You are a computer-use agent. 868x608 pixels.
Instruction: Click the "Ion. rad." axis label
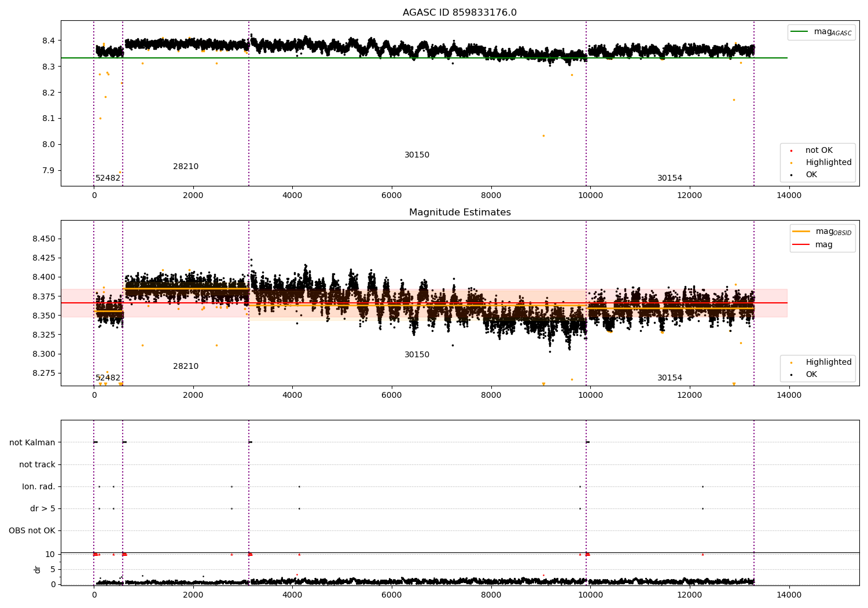click(39, 486)
